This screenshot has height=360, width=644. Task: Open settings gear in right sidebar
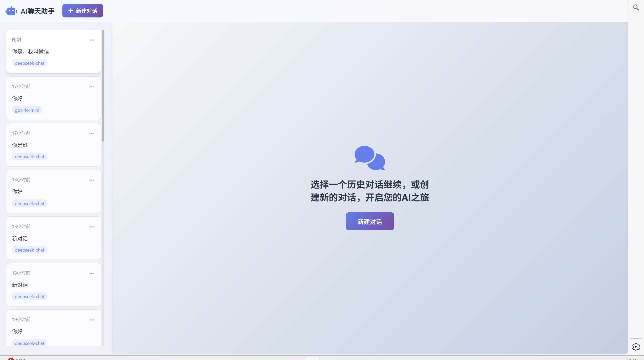[x=636, y=347]
